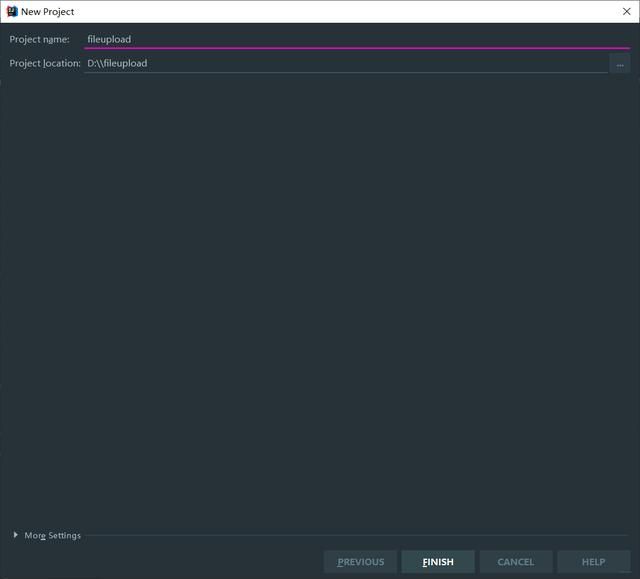The height and width of the screenshot is (579, 640).
Task: Close the New Project window
Action: click(x=627, y=11)
